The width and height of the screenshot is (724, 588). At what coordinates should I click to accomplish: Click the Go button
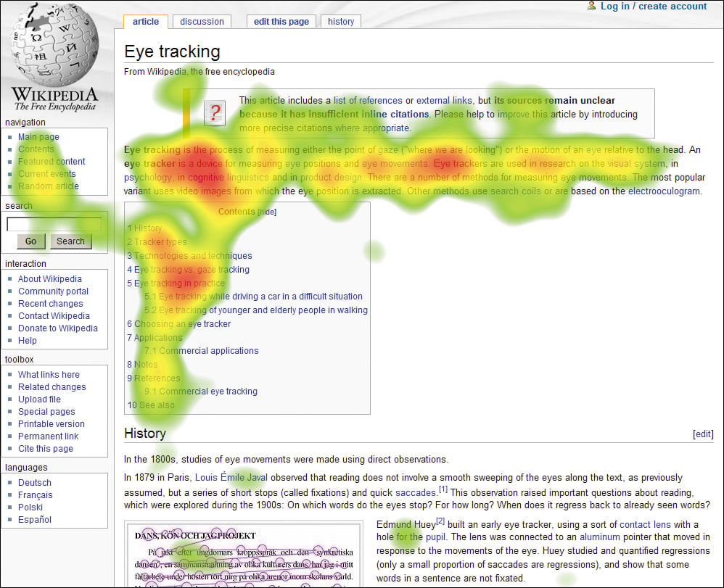click(30, 241)
